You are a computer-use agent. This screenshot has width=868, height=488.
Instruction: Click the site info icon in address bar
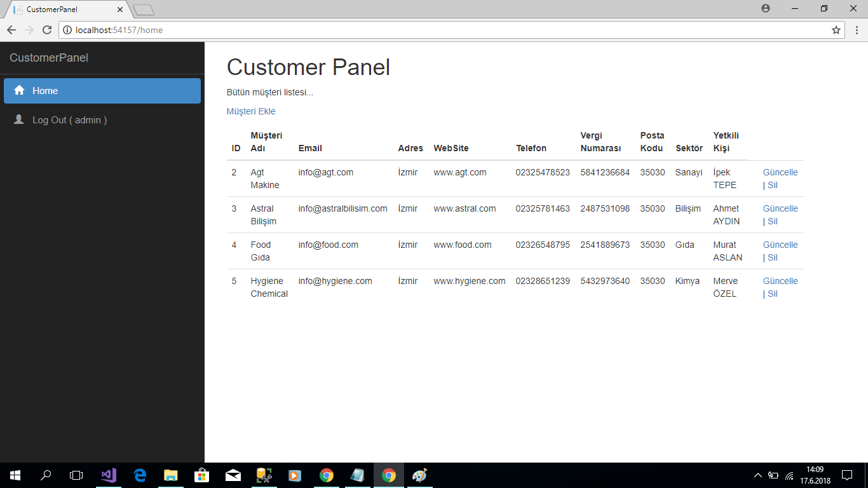click(67, 29)
